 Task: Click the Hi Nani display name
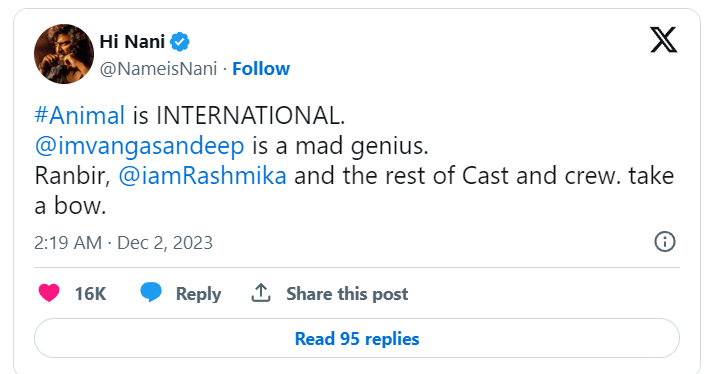coord(132,42)
